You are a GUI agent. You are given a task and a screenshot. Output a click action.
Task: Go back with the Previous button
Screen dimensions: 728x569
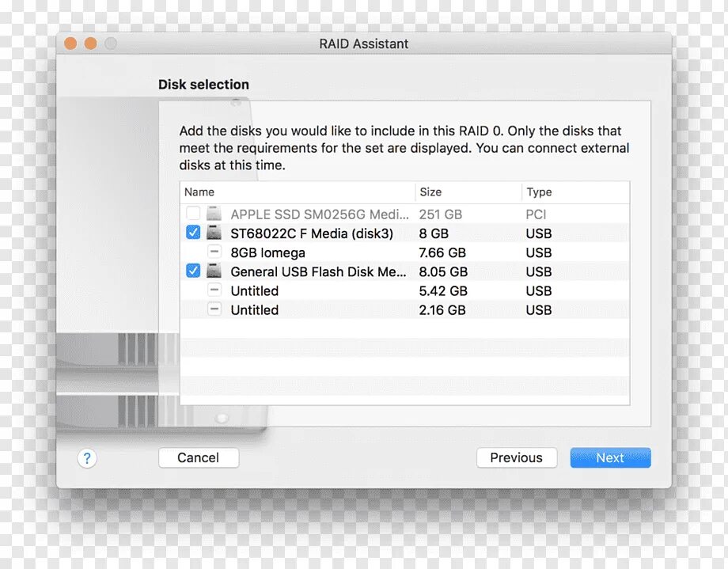(517, 457)
